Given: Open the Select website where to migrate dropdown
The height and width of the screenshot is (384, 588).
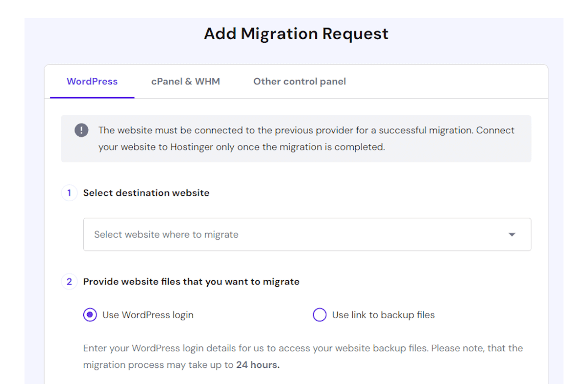Looking at the screenshot, I should [x=307, y=234].
